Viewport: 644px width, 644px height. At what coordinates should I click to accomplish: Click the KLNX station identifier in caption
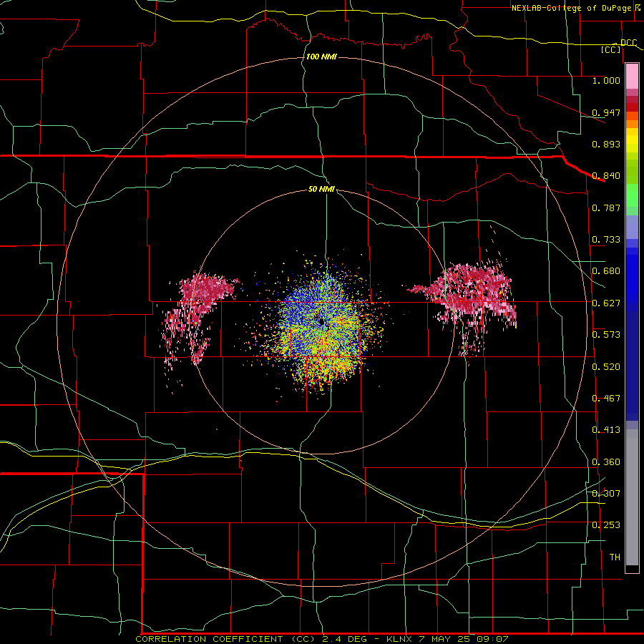399,639
